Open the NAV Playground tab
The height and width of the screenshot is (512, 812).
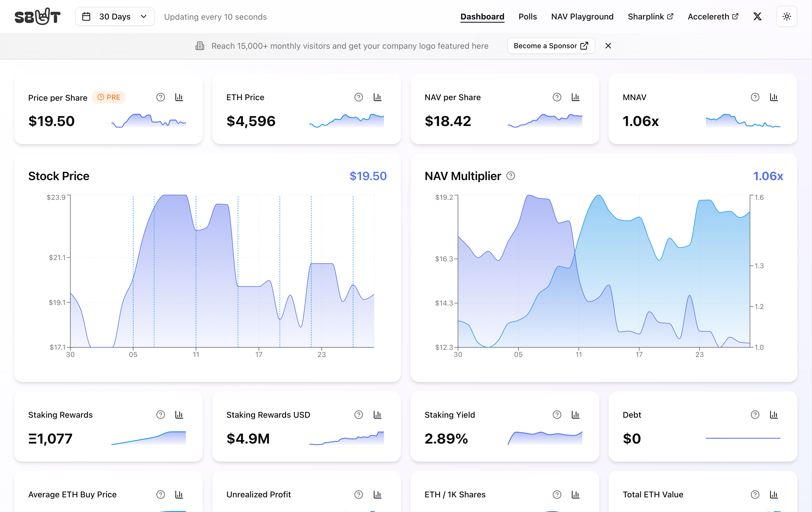(582, 17)
